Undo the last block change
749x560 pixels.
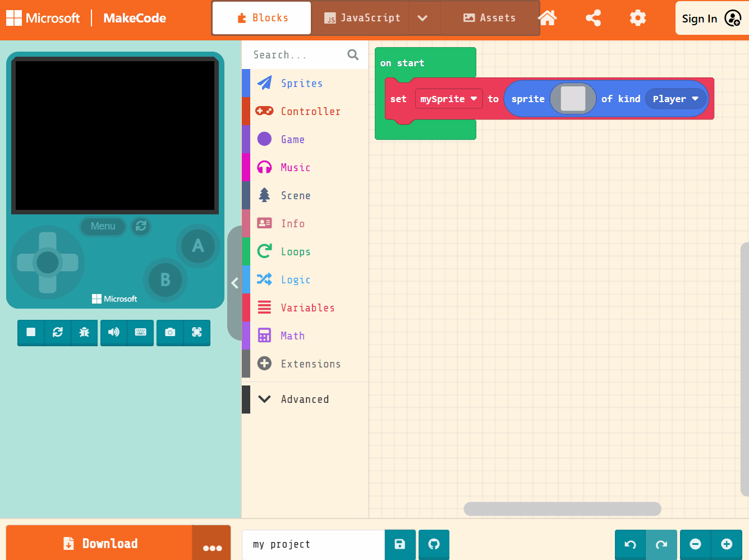click(630, 544)
